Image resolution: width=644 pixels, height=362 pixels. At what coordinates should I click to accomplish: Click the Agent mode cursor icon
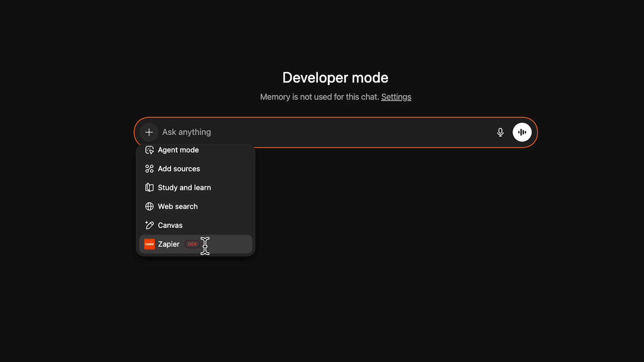[149, 150]
